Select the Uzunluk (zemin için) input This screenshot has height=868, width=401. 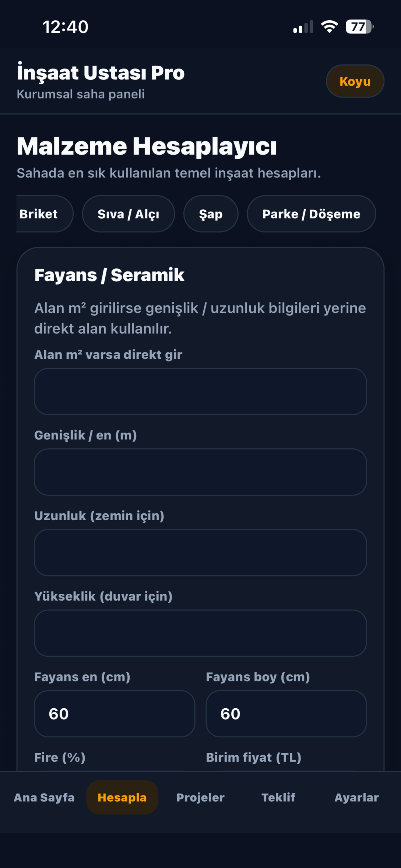[x=200, y=552]
